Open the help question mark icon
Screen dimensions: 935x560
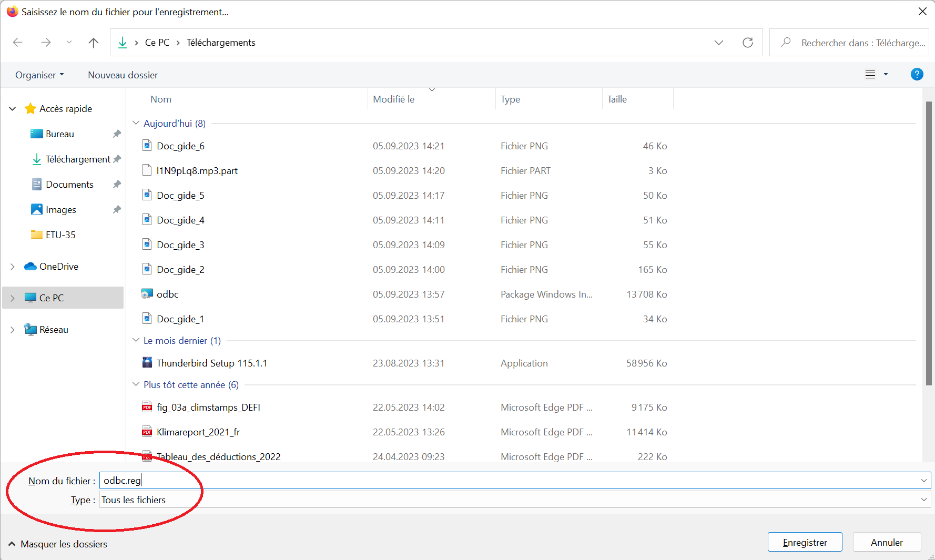click(917, 75)
